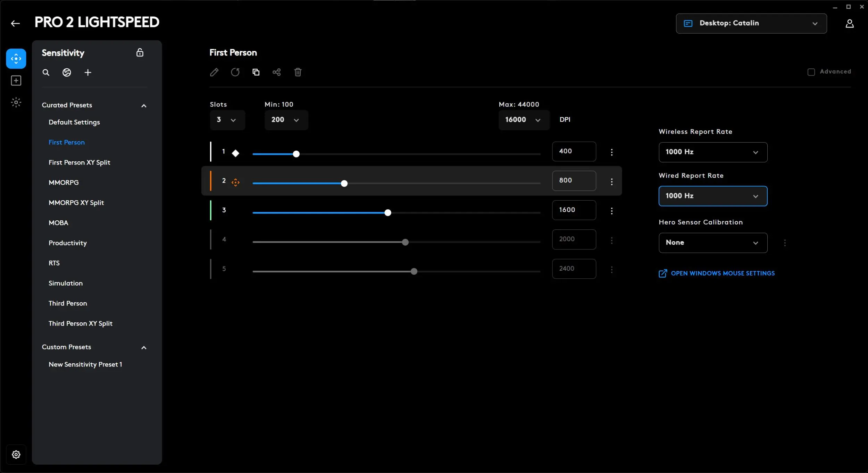Image resolution: width=868 pixels, height=473 pixels.
Task: Click the slot 3 DPI value field 1600
Action: pos(574,210)
